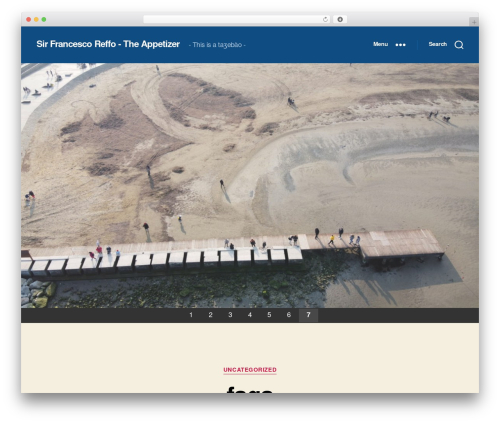Click the browser address bar
Viewport: 500px width, 423px height.
pos(237,19)
